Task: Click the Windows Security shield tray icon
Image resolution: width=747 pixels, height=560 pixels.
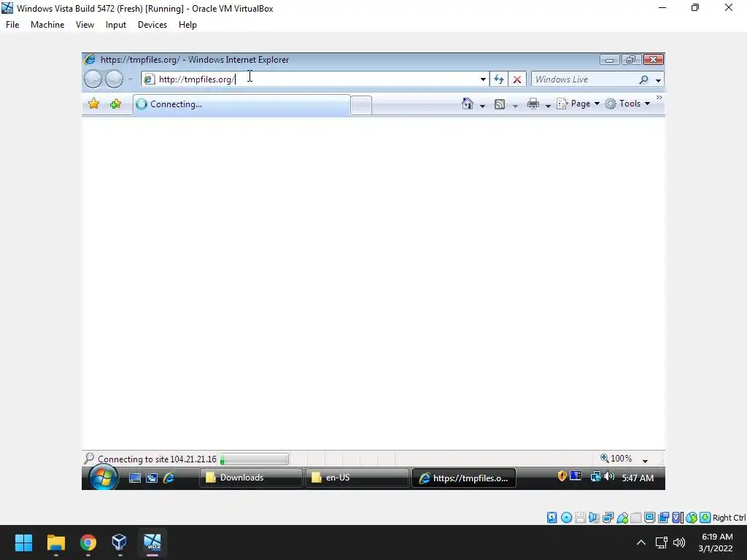Action: pos(562,475)
